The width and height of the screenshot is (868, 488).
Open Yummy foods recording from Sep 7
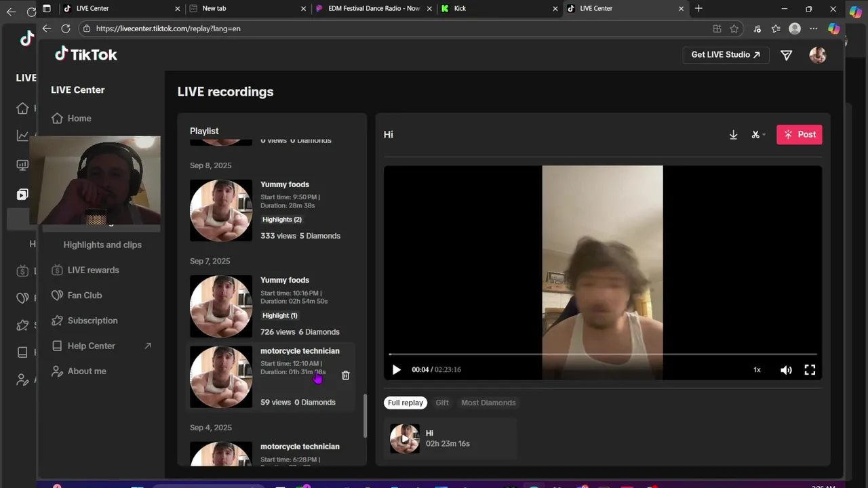tap(271, 306)
